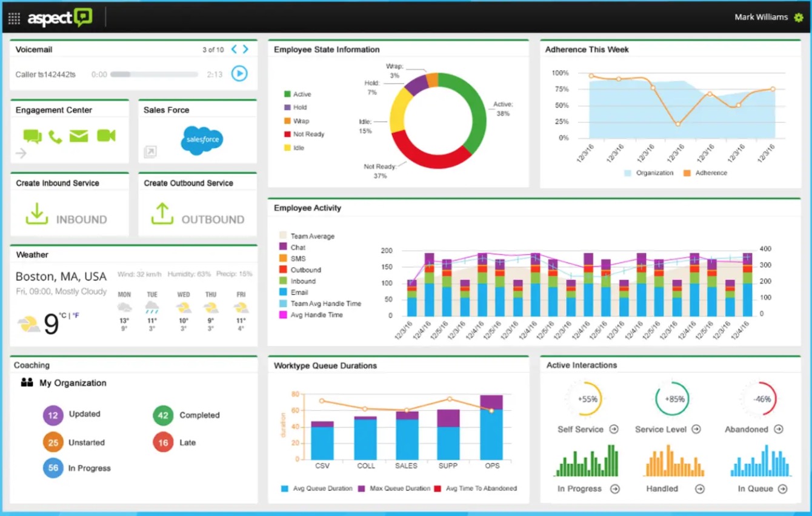Create an INBOUND service
Viewport: 812px width, 516px height.
click(x=66, y=215)
